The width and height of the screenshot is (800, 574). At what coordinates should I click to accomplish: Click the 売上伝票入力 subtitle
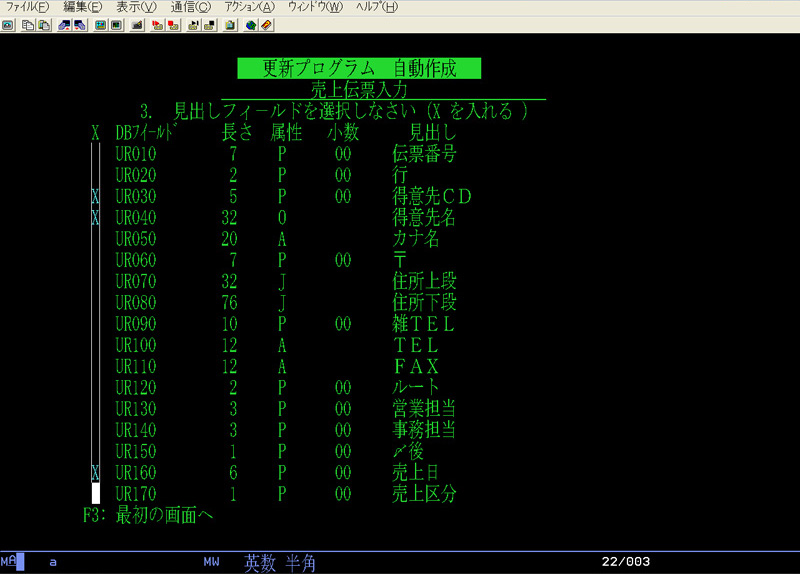click(359, 90)
